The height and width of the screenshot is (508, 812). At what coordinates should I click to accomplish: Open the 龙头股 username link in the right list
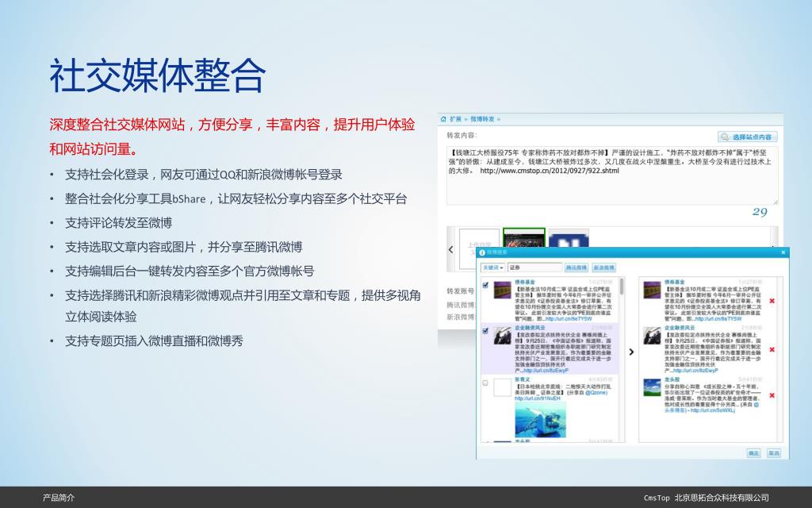click(672, 380)
